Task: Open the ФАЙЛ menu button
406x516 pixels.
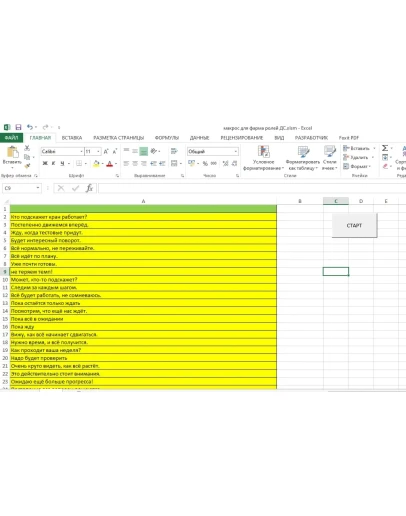Action: click(11, 138)
